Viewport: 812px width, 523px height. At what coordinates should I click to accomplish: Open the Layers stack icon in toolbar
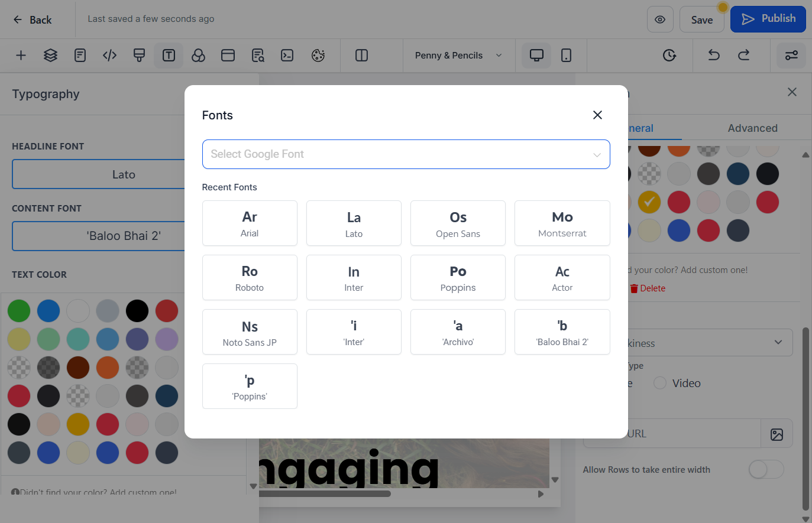tap(50, 56)
